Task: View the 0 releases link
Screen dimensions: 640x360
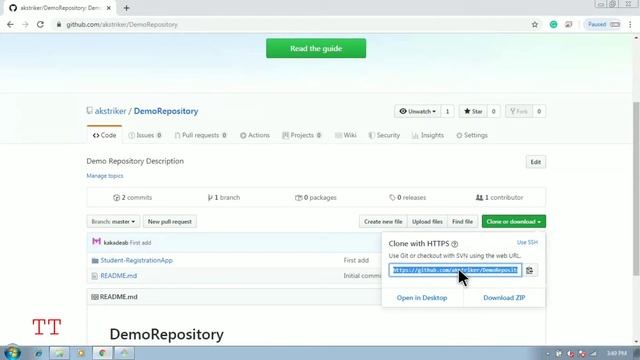Action: 407,198
